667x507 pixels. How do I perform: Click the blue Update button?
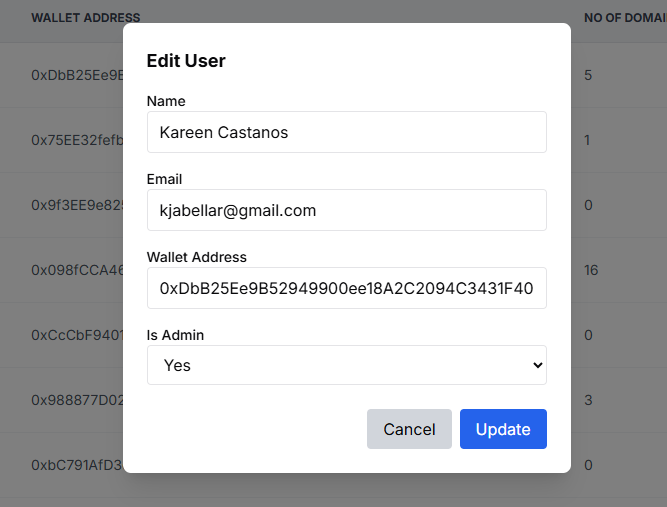(x=503, y=429)
